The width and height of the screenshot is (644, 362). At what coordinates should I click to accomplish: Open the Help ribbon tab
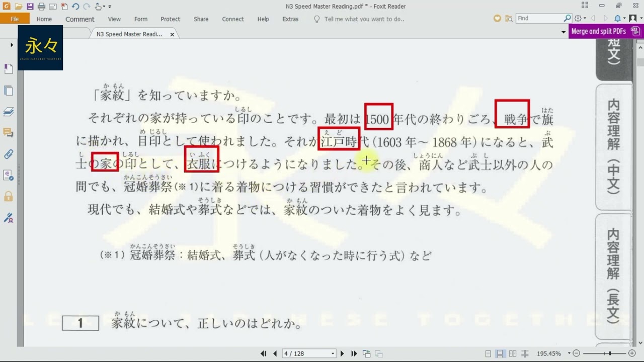click(263, 19)
